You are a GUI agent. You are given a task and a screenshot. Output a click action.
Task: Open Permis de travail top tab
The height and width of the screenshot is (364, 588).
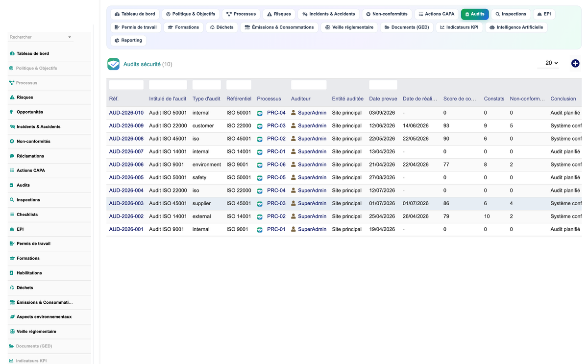click(x=135, y=27)
